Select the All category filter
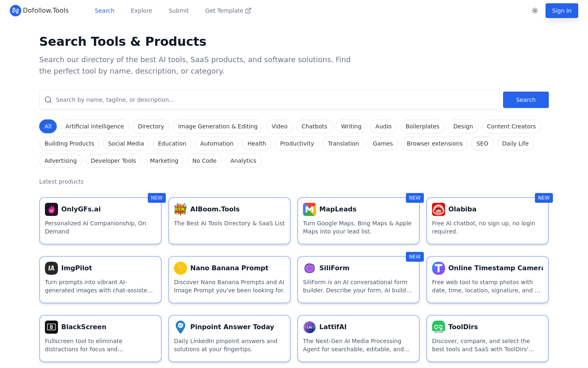 [48, 126]
